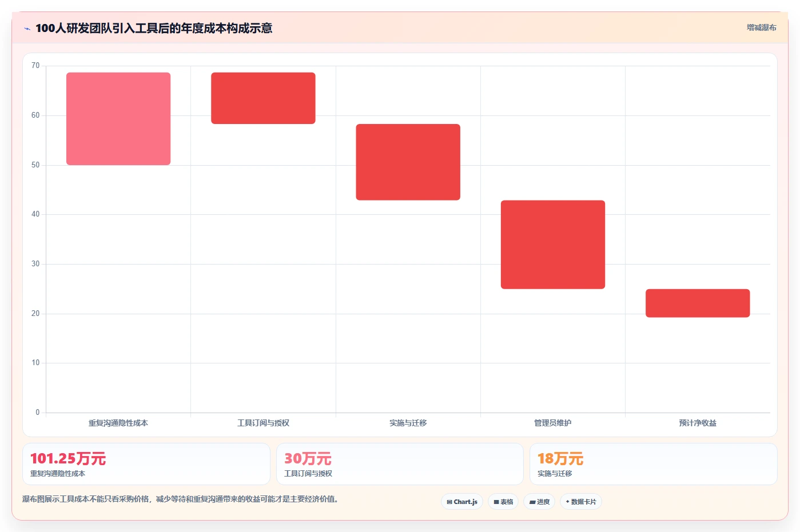The height and width of the screenshot is (532, 800).
Task: Click the 预计净收益 red bar
Action: pos(698,303)
